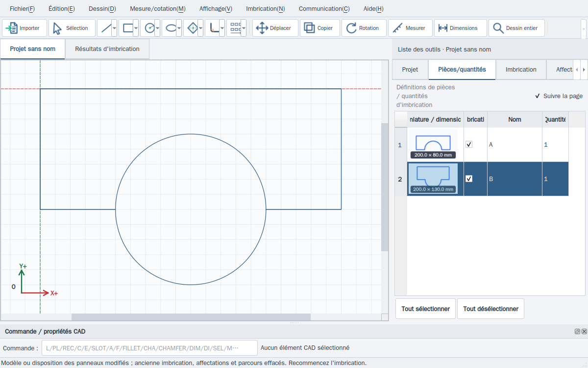Open the Imbrication tab in tool list
Screen dimensions: 588x368
pos(521,69)
